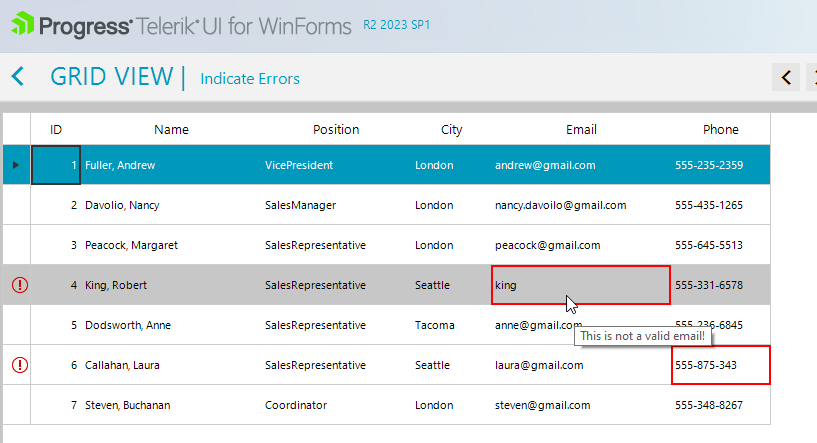Click the current row arrow indicator

[x=13, y=165]
